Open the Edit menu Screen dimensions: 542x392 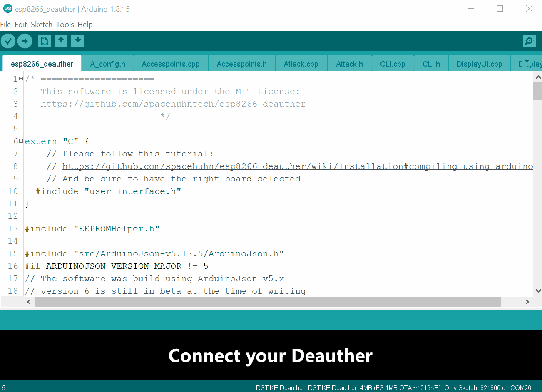[x=21, y=25]
